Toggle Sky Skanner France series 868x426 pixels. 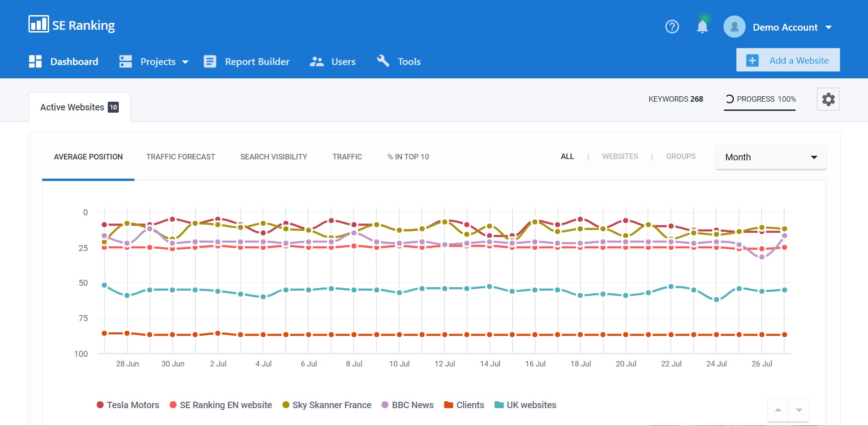point(327,405)
